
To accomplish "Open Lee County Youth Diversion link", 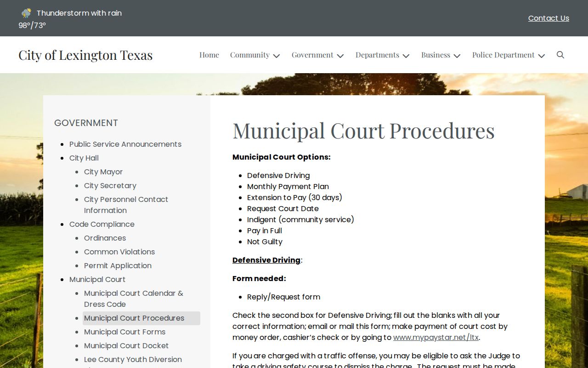I will point(133,359).
